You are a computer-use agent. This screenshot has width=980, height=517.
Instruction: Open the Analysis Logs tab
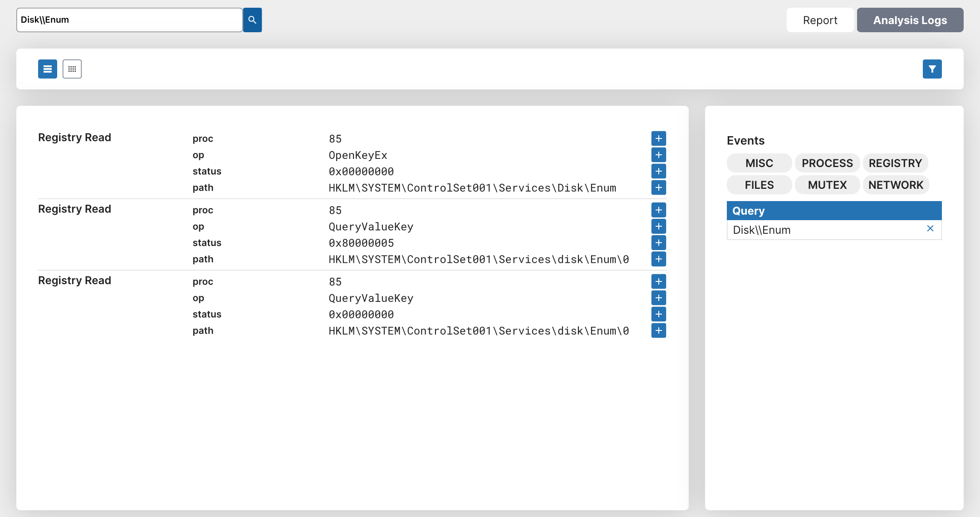click(910, 20)
